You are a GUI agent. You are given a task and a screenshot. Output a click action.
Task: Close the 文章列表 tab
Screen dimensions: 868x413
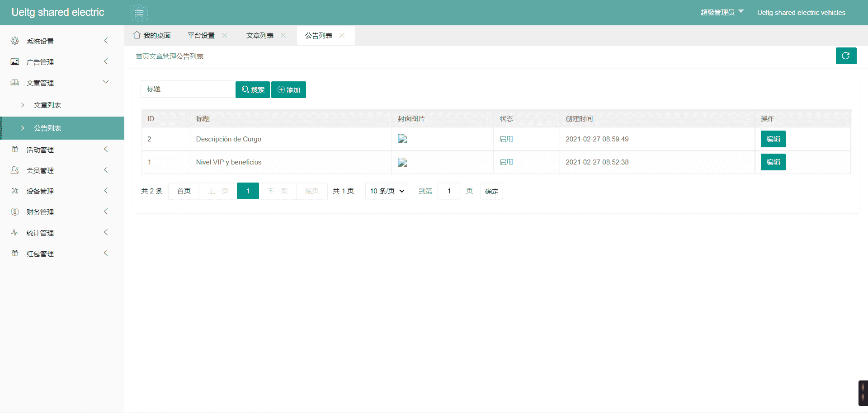click(x=283, y=35)
